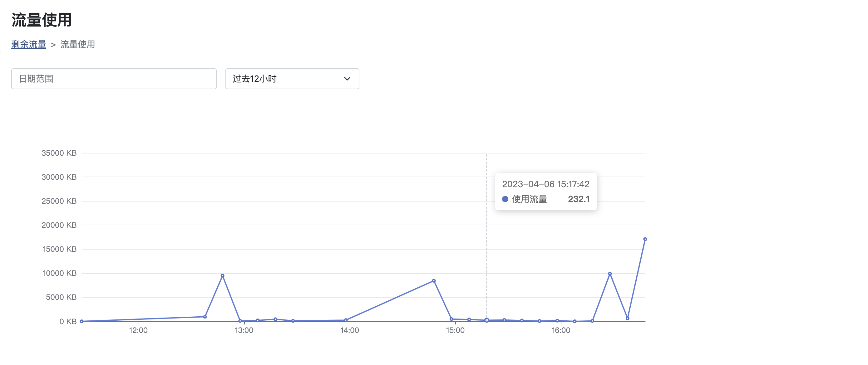
Task: Click the 15:00 x-axis label
Action: pos(455,330)
